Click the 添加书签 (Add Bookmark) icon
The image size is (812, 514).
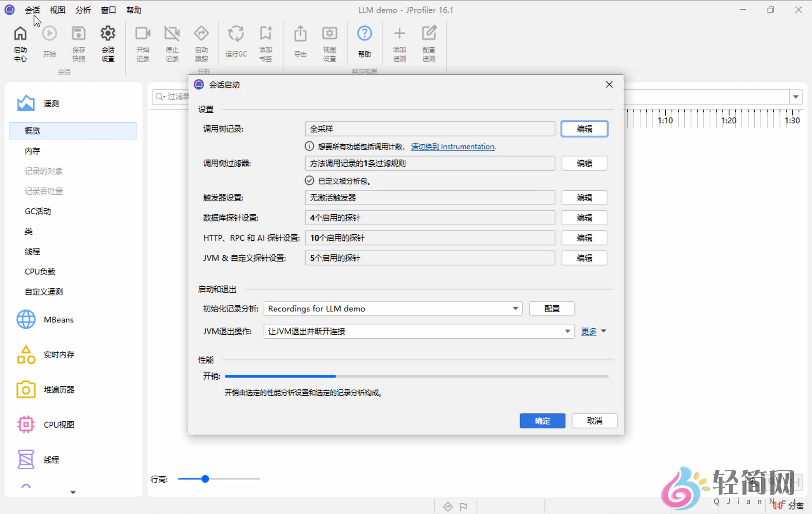coord(266,43)
